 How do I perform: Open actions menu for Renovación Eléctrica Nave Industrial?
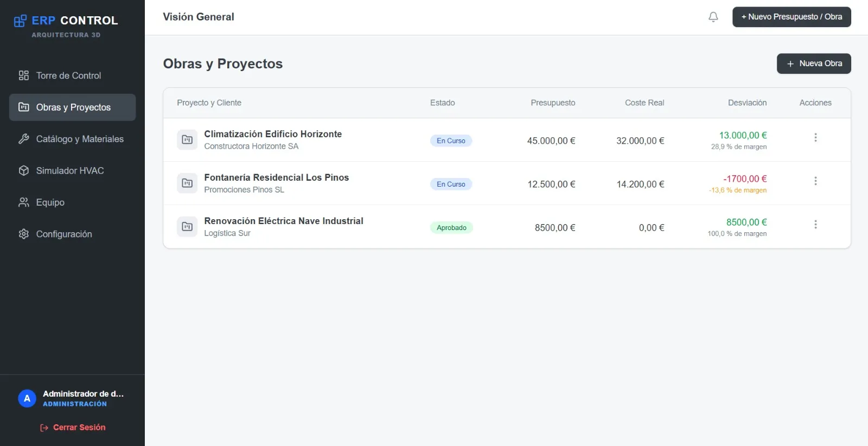[815, 224]
